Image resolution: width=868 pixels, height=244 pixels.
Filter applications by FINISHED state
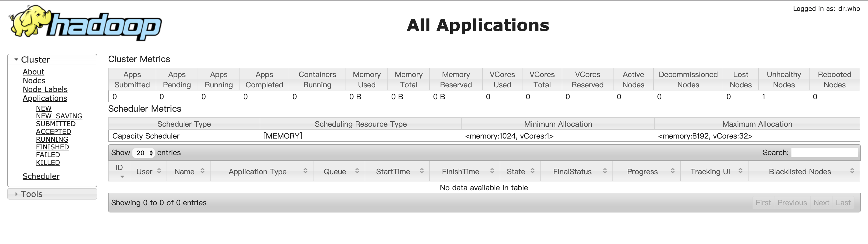click(x=52, y=147)
